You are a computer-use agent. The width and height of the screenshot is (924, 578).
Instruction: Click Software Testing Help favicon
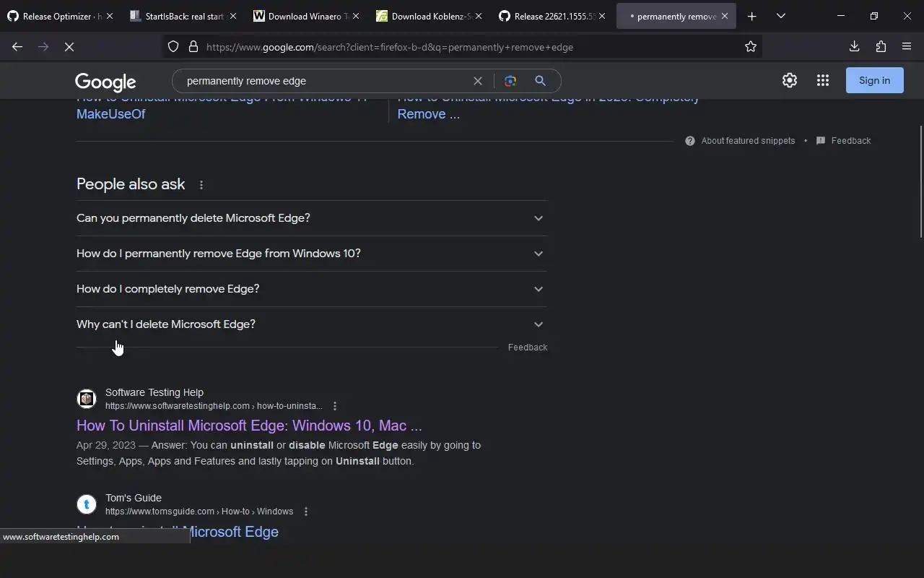(x=87, y=399)
